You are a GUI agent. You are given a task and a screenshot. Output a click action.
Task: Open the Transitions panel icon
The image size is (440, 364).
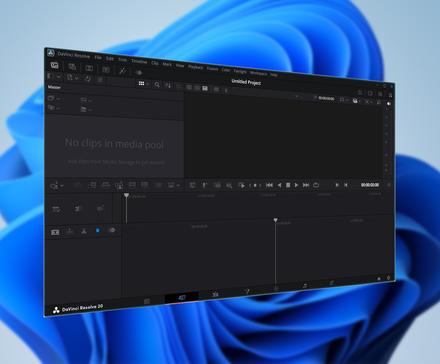pos(89,68)
